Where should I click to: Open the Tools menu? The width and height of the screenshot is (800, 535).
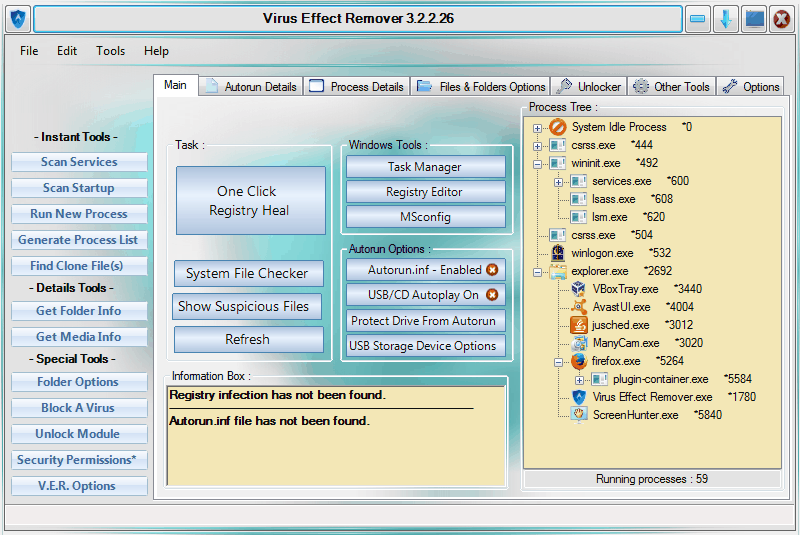pos(111,51)
